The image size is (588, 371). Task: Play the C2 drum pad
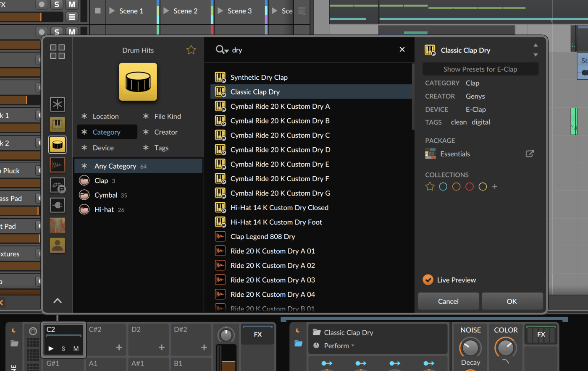51,348
